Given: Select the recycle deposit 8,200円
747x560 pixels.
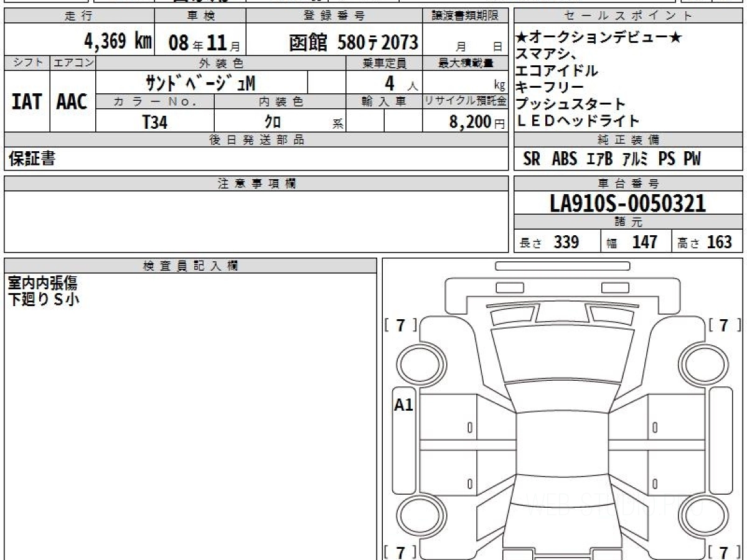Looking at the screenshot, I should 477,123.
